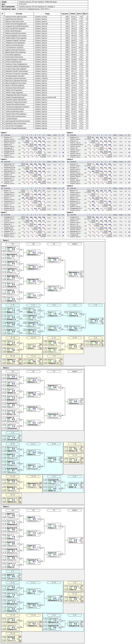Click the 'Группа-3' heading

click(4, 159)
